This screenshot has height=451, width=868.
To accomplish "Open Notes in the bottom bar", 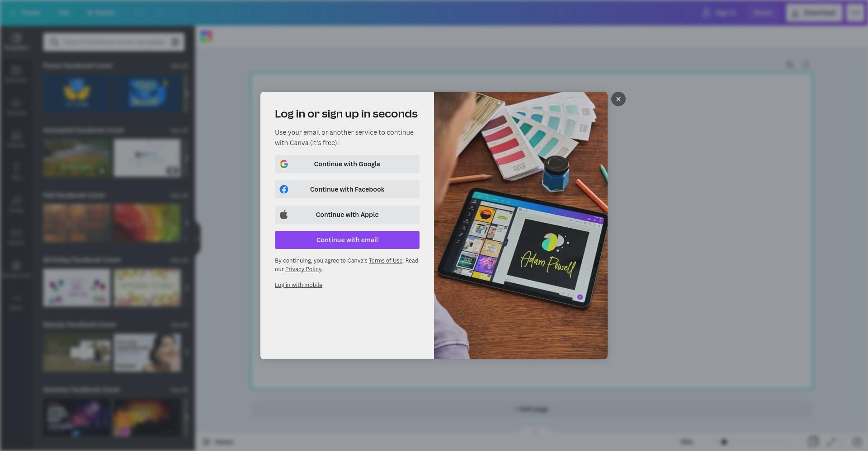I will pyautogui.click(x=218, y=442).
